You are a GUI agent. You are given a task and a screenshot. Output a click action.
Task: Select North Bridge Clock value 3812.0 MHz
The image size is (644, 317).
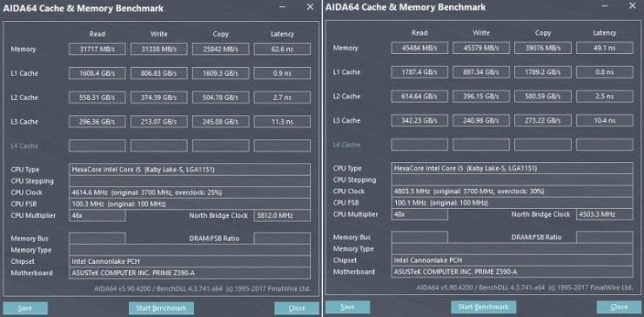[x=282, y=215]
